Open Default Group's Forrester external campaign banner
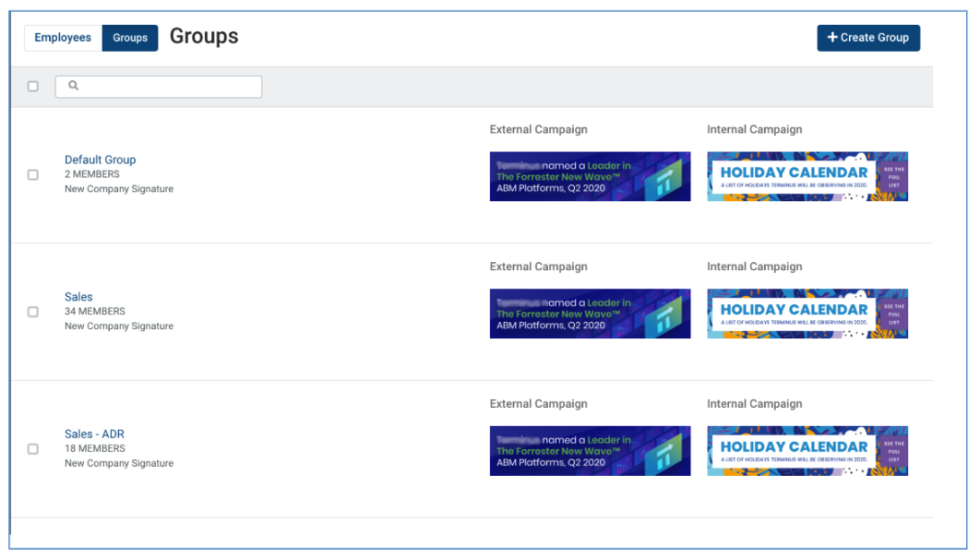980x558 pixels. (x=590, y=176)
